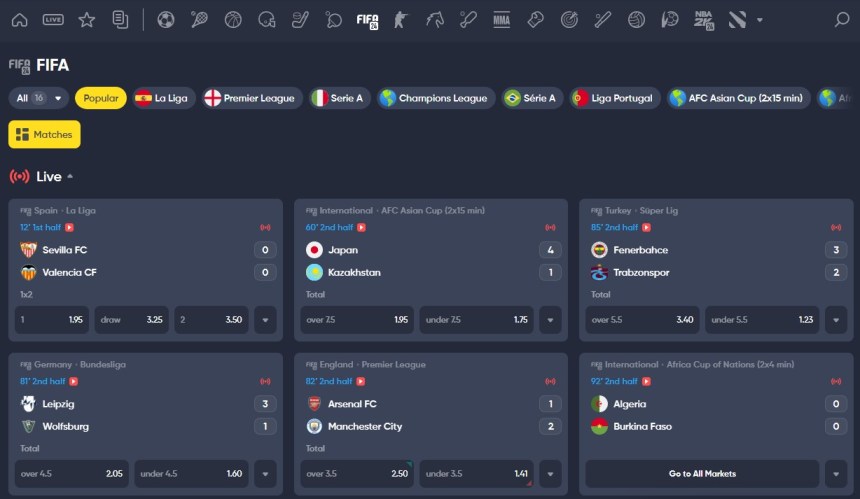The width and height of the screenshot is (860, 499).
Task: Expand more markets for Japan vs Kazakhstan
Action: pos(550,320)
